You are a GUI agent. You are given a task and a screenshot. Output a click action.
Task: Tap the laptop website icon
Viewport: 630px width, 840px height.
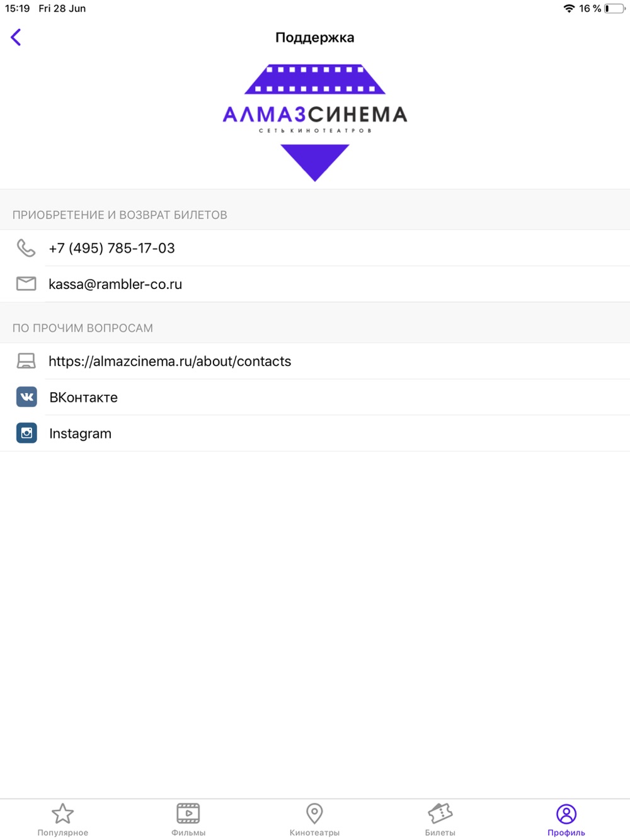click(26, 361)
